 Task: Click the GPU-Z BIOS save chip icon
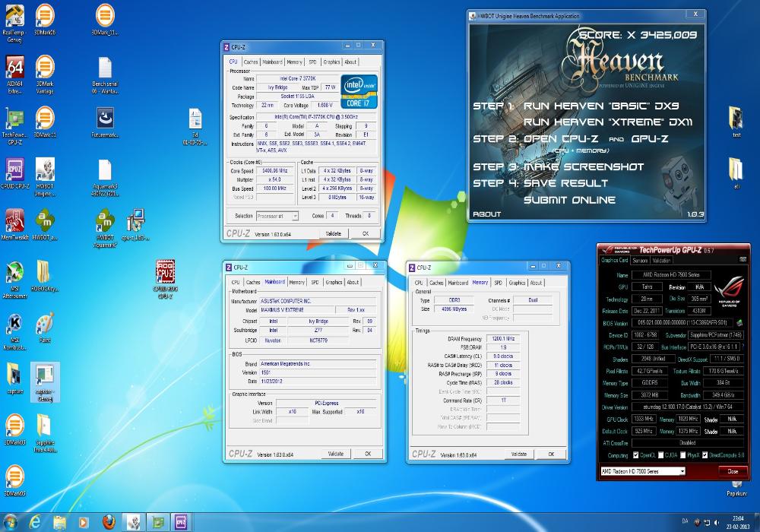pos(739,322)
